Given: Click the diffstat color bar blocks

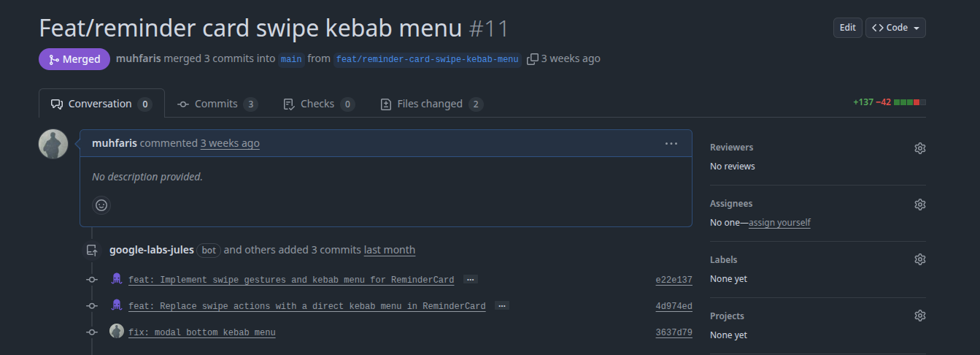Looking at the screenshot, I should pyautogui.click(x=910, y=102).
